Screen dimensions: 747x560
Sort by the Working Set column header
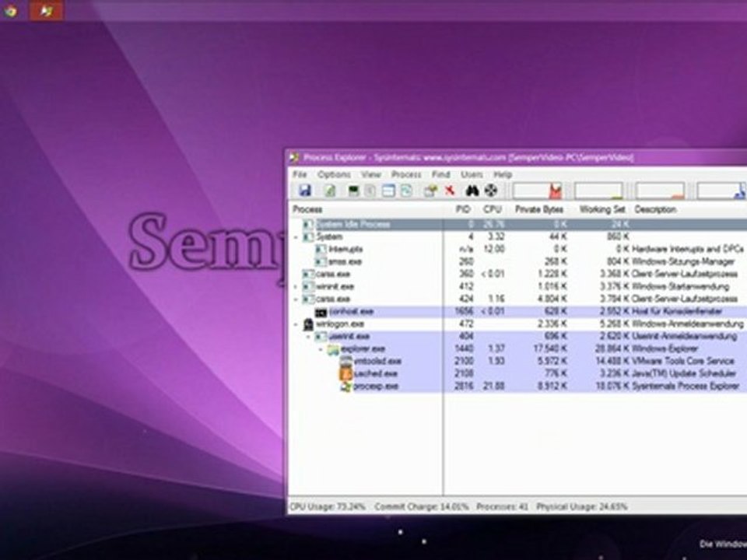click(601, 209)
